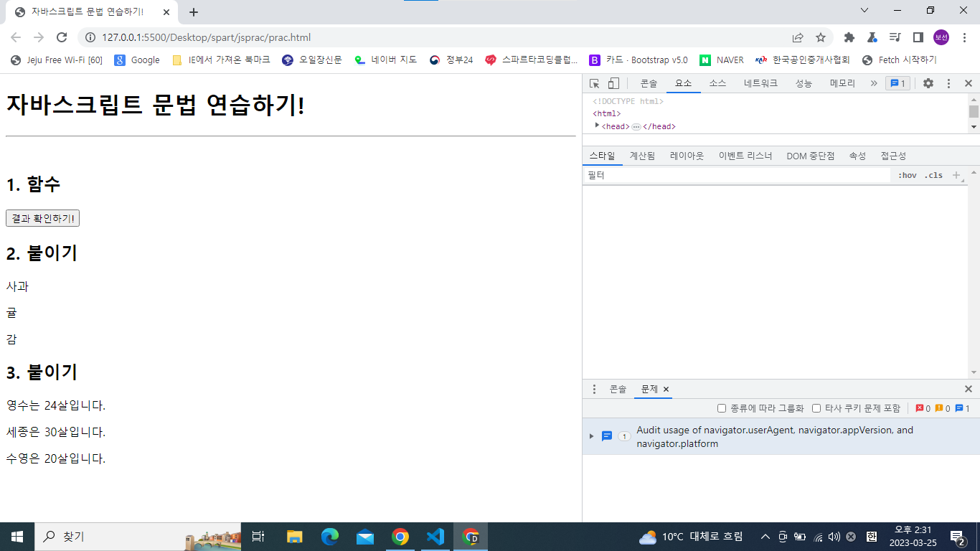Expand the head element node
Screen dimensions: 980x551
[x=598, y=126]
